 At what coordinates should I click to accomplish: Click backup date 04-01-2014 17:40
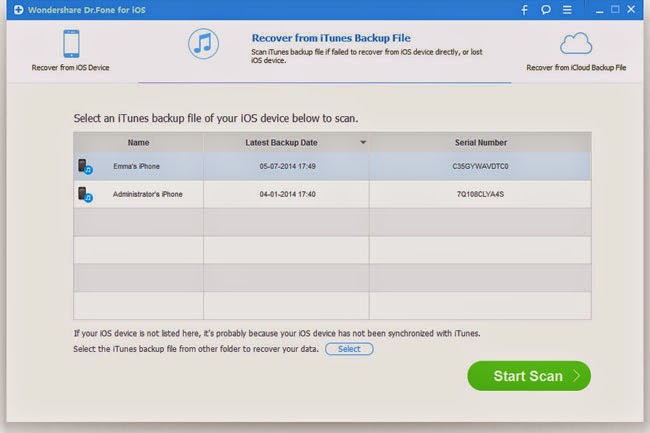(287, 194)
